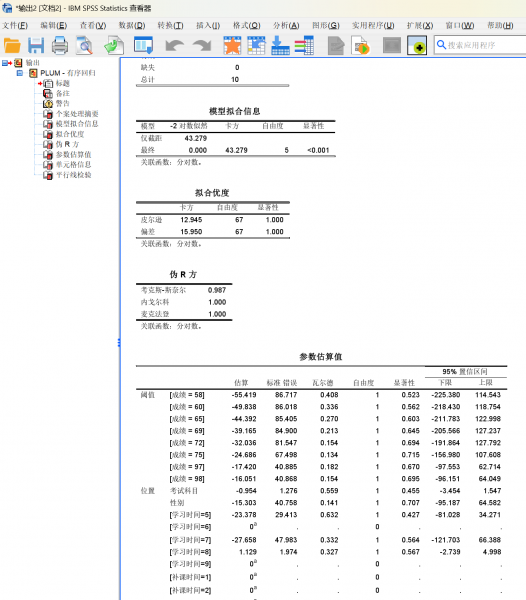Viewport: 526px width, 600px height.
Task: Click the [学习时间=8] row label
Action: (191, 552)
